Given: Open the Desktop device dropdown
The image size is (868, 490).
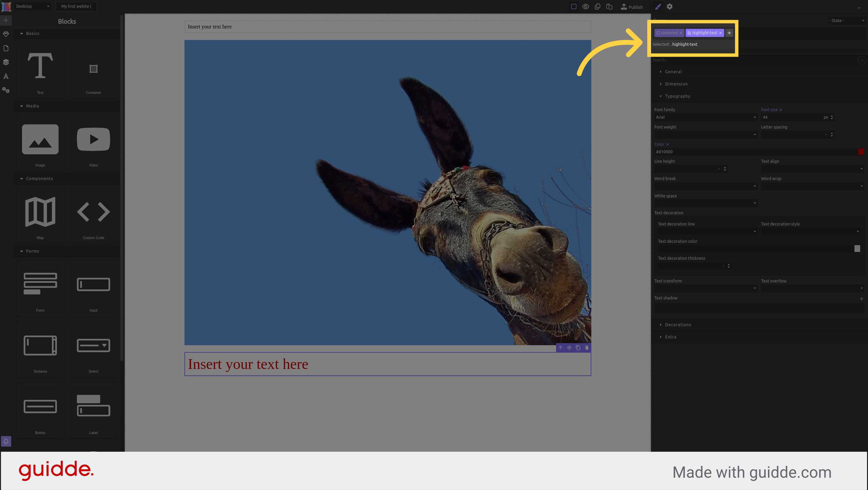Looking at the screenshot, I should (32, 6).
